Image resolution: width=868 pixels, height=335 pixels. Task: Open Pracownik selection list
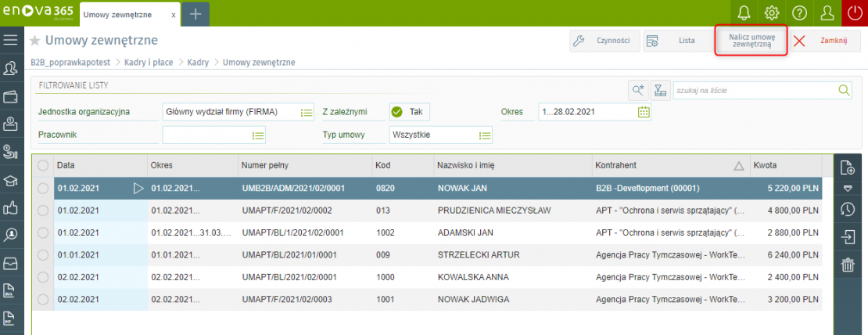(x=258, y=135)
